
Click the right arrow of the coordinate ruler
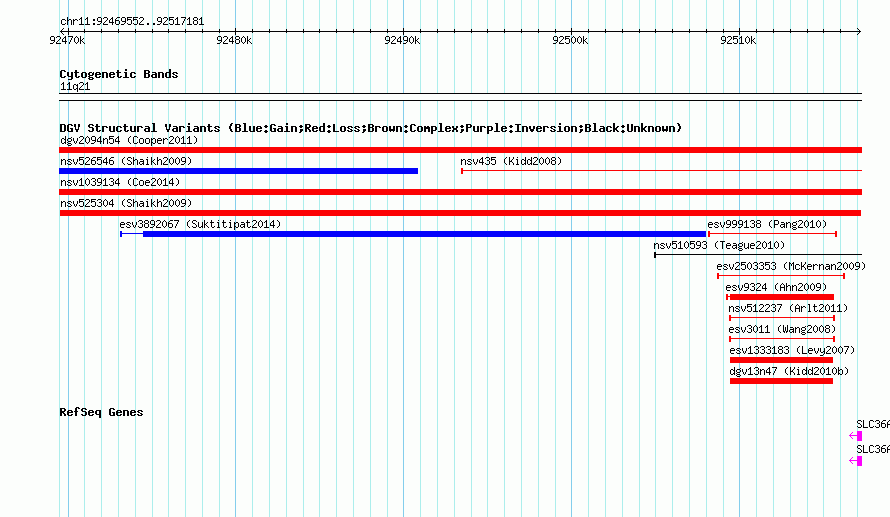point(859,31)
